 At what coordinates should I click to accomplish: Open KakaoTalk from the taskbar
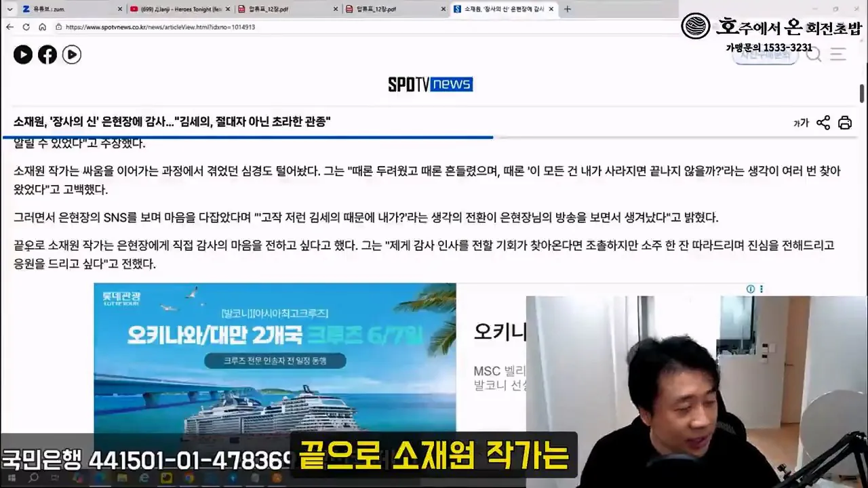click(166, 479)
